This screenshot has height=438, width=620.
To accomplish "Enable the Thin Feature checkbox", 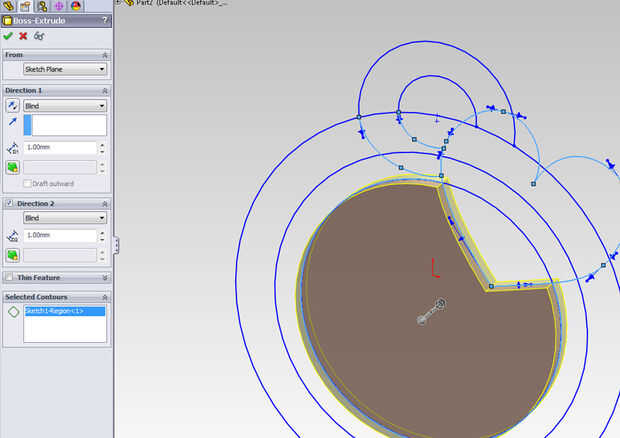I will tap(10, 277).
